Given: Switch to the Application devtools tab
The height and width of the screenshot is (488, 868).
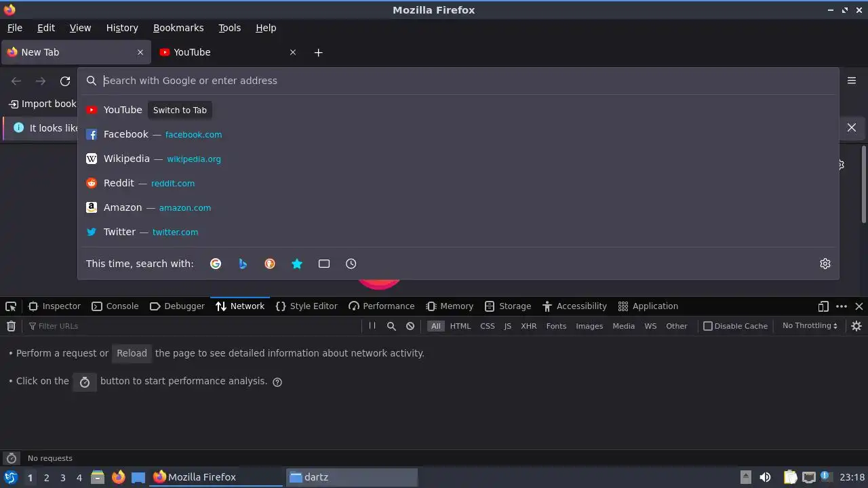Looking at the screenshot, I should (x=648, y=306).
